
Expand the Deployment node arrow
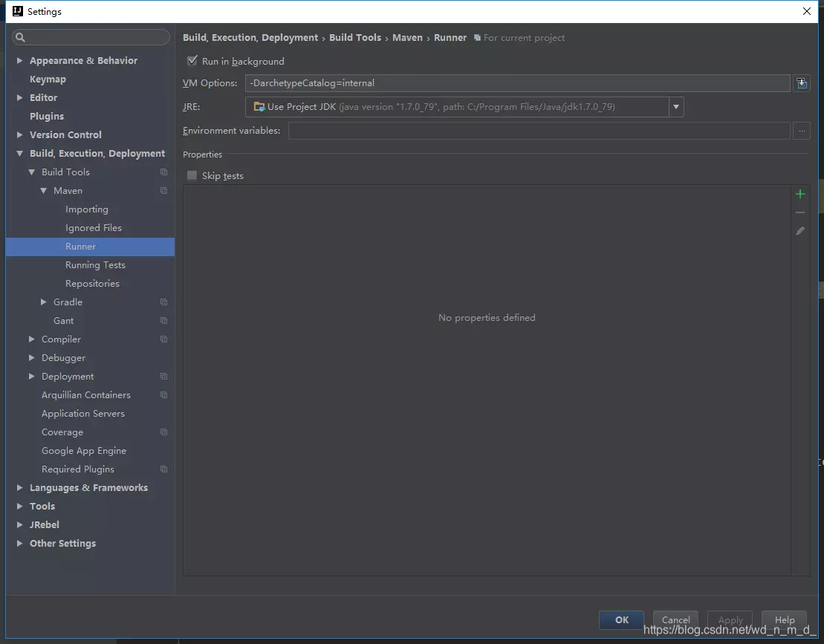[31, 376]
